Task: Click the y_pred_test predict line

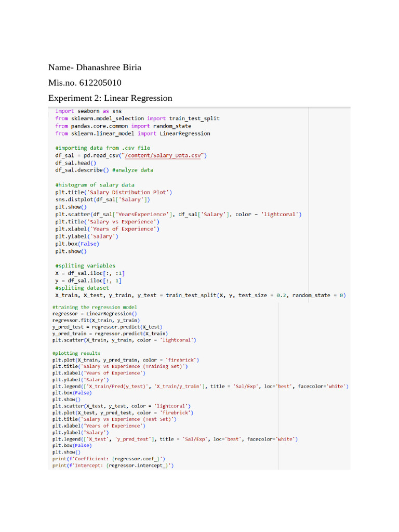Action: click(x=107, y=327)
